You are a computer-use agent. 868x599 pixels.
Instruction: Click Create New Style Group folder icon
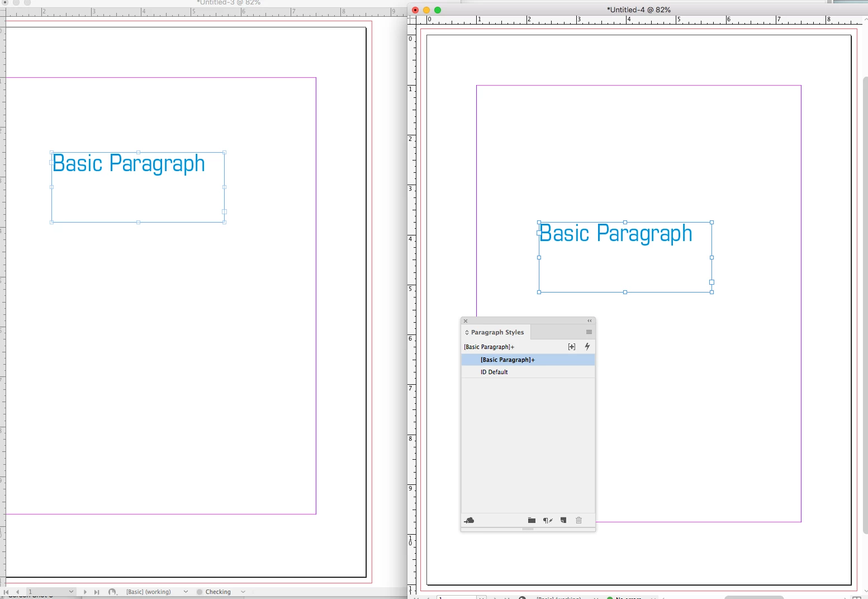point(532,520)
